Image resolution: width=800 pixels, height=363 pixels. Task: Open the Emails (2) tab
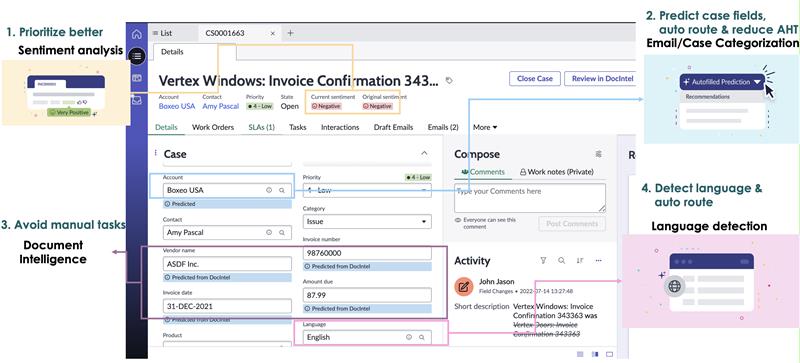(x=443, y=127)
